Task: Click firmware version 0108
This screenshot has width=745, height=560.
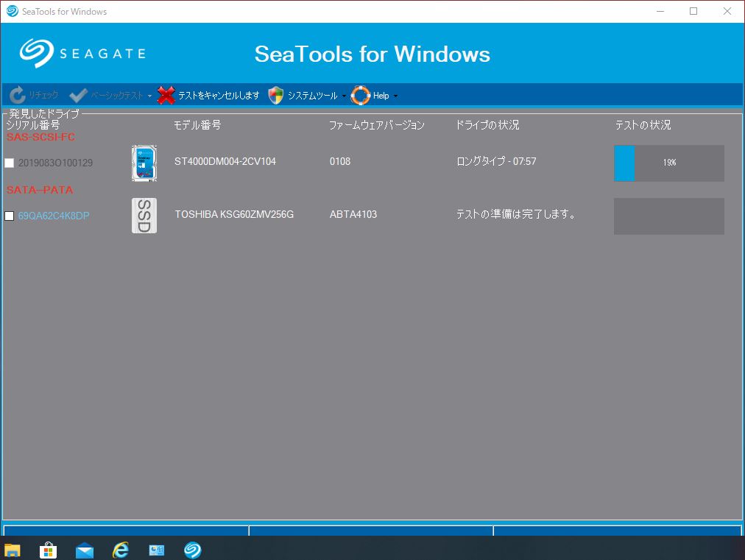Action: (340, 161)
